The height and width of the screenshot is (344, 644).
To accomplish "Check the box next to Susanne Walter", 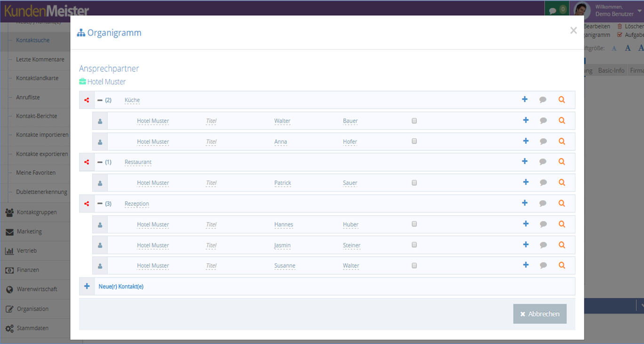I will pyautogui.click(x=414, y=266).
